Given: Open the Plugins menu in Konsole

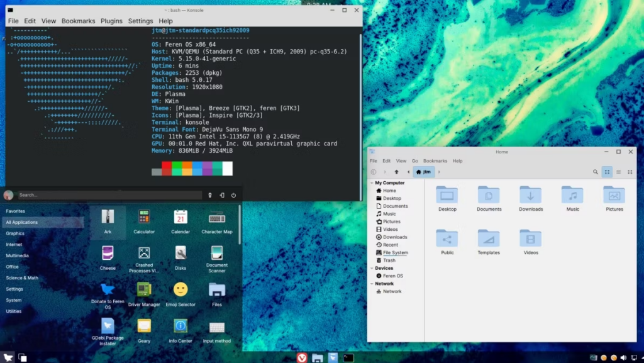Looking at the screenshot, I should (x=111, y=21).
